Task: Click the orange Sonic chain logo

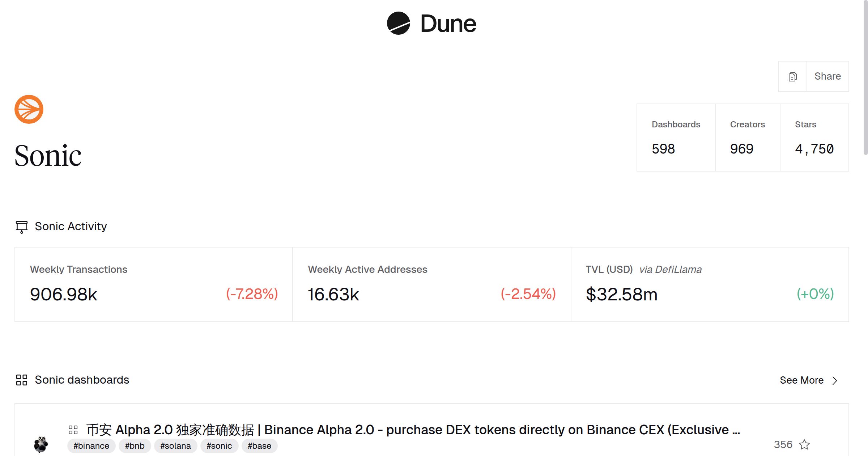Action: (29, 109)
